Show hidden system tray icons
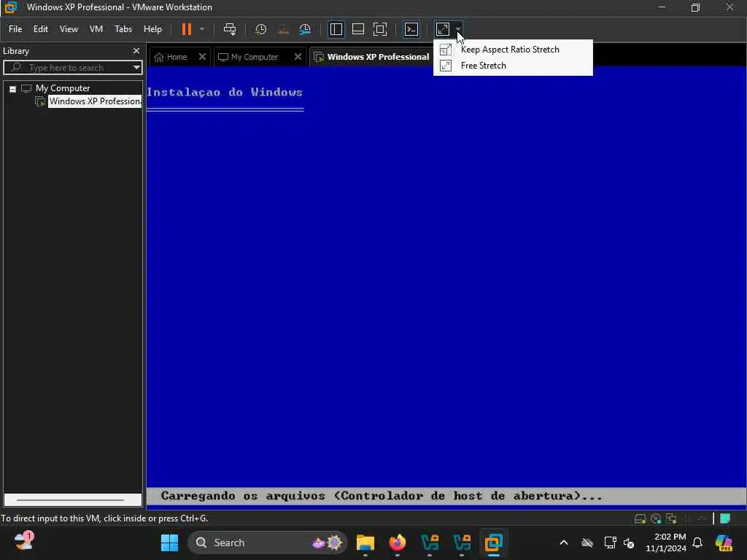The image size is (747, 560). (x=564, y=542)
